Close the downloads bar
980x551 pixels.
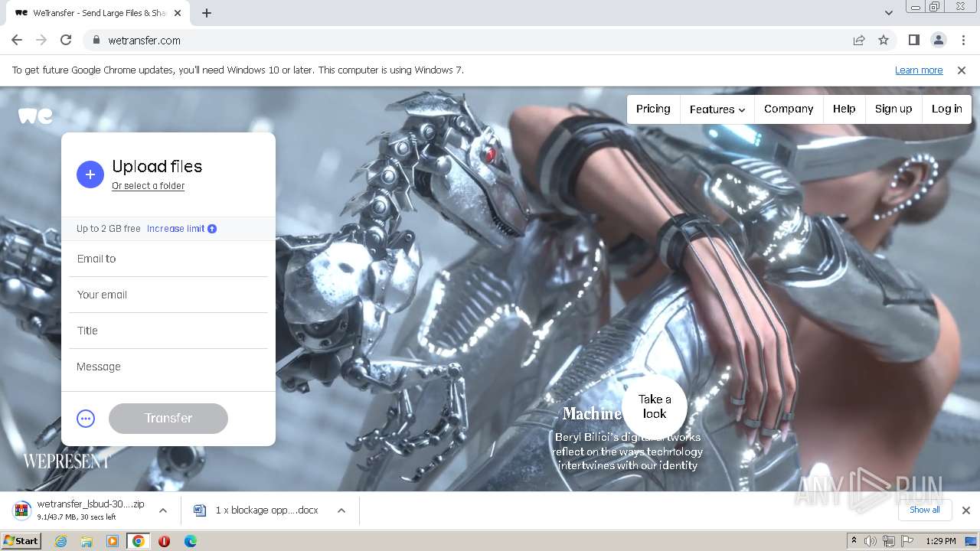click(x=965, y=510)
